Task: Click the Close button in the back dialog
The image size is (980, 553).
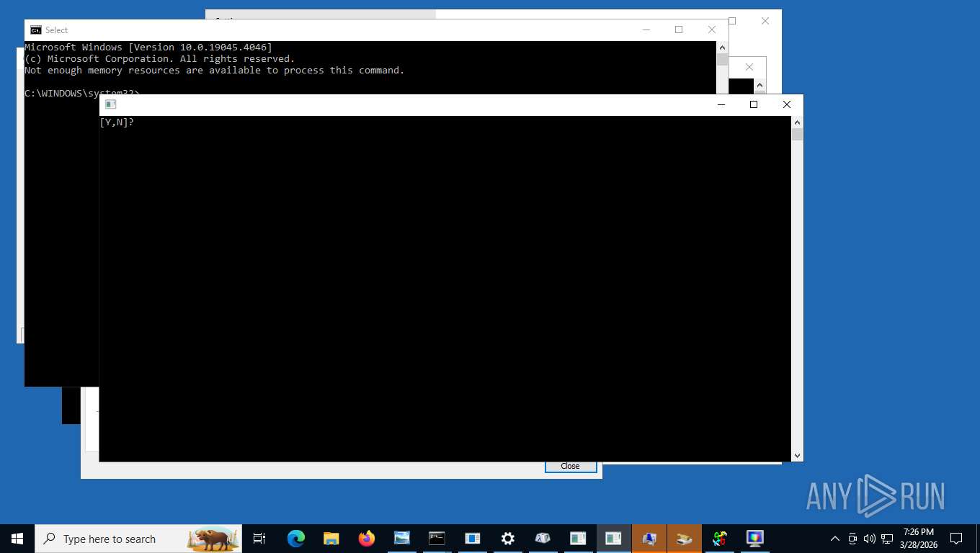Action: click(571, 466)
